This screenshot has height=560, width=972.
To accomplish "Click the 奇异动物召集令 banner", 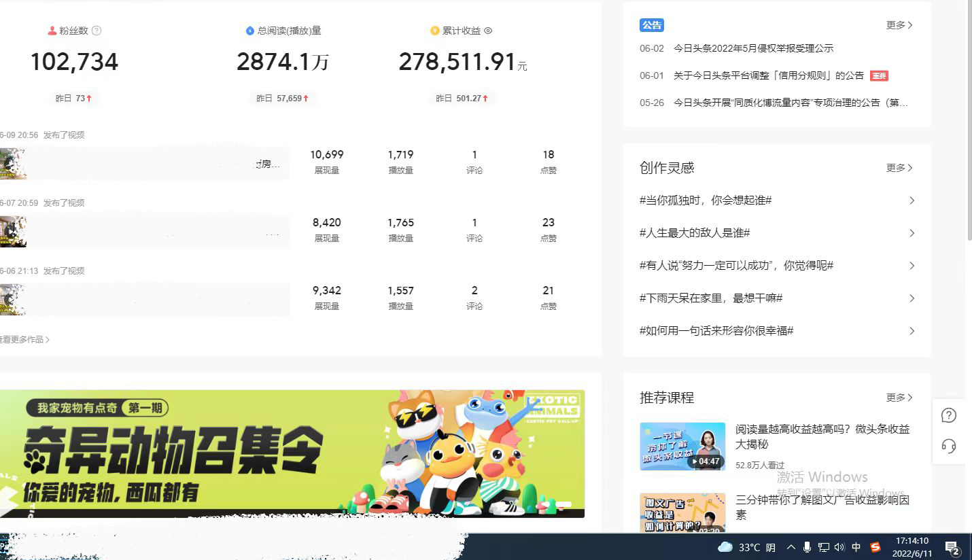I will [294, 453].
